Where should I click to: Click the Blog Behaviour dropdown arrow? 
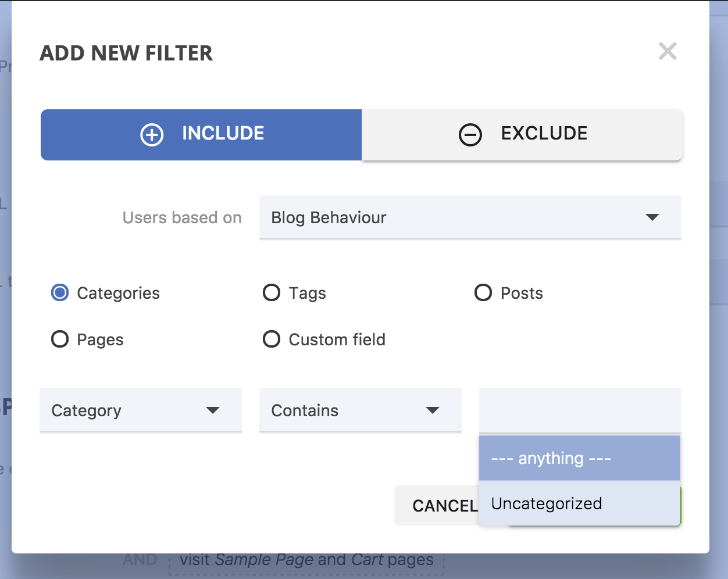pos(652,217)
